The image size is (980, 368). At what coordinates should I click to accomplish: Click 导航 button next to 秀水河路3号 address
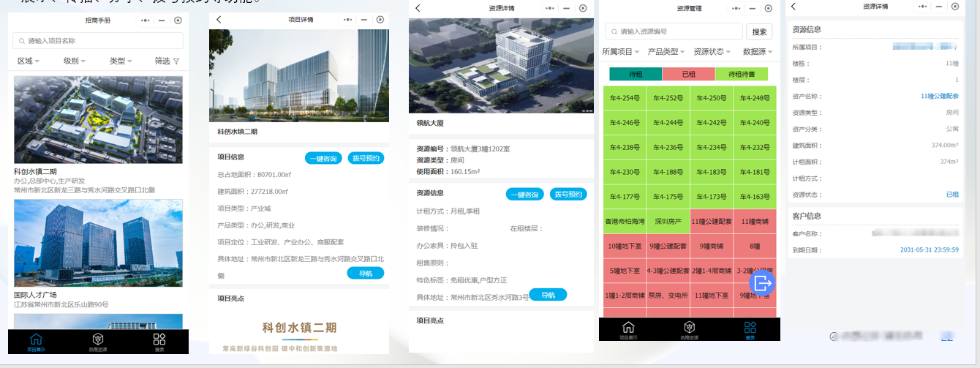tap(548, 295)
